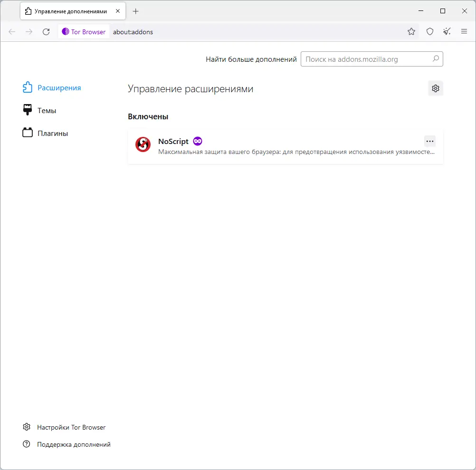The image size is (476, 470).
Task: Maximize the browser window
Action: coord(443,11)
